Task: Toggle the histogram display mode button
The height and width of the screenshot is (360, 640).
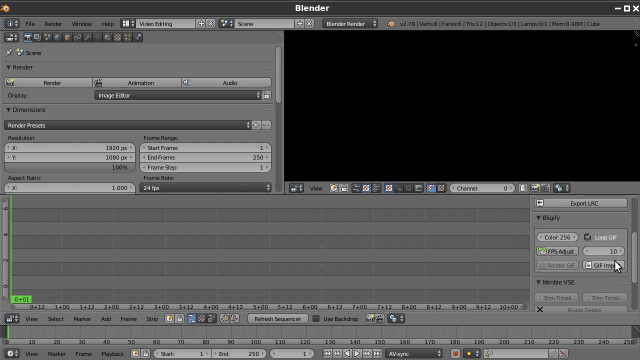Action: [418, 188]
